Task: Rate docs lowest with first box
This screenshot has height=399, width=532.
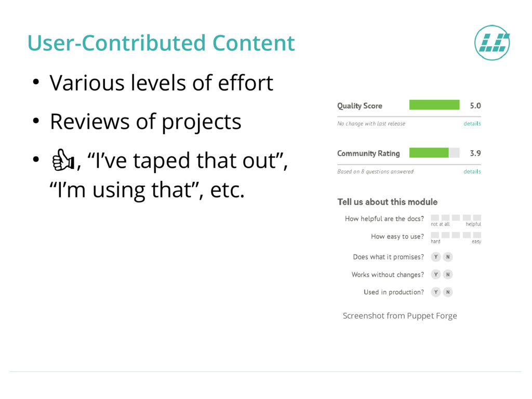Action: 435,218
